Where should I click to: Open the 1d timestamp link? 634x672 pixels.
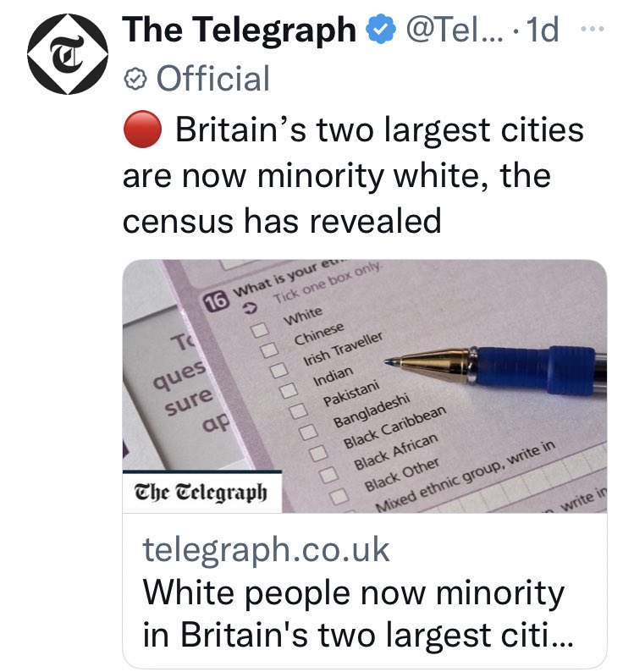[543, 31]
